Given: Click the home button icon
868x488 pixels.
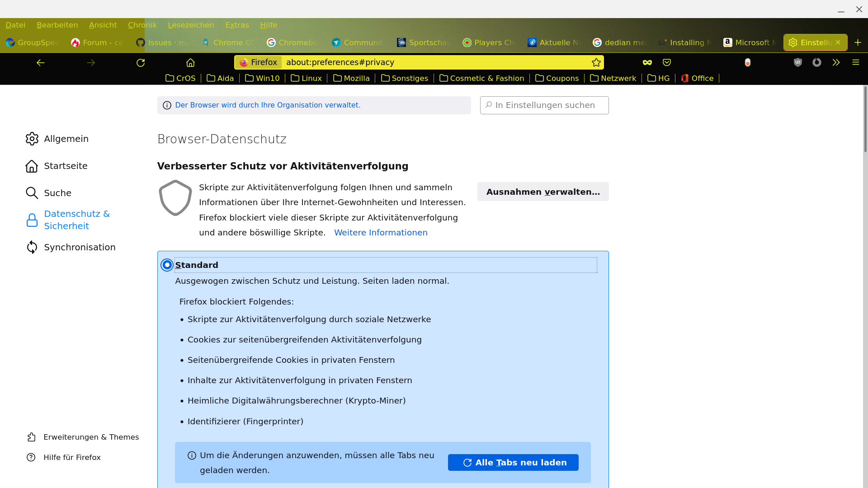Looking at the screenshot, I should [190, 63].
